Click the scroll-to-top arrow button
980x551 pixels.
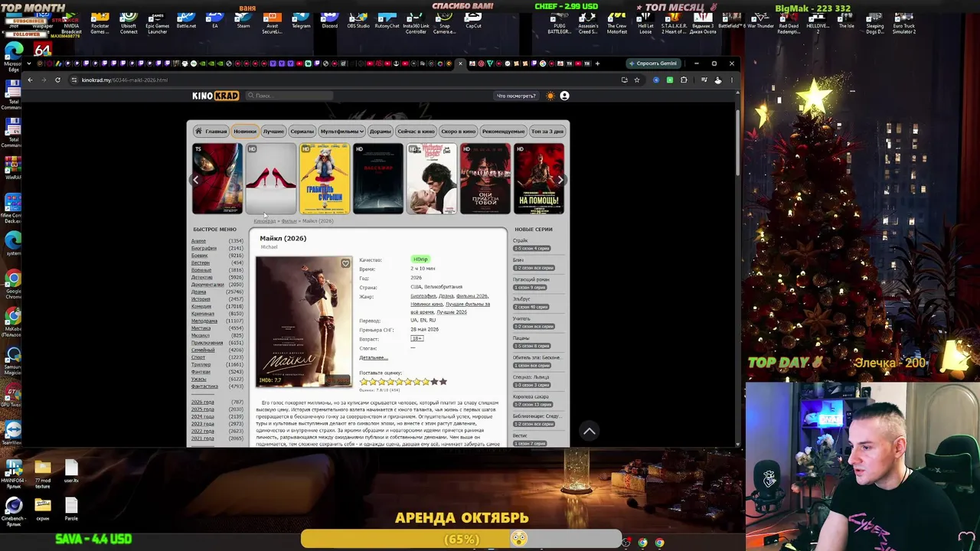[589, 432]
